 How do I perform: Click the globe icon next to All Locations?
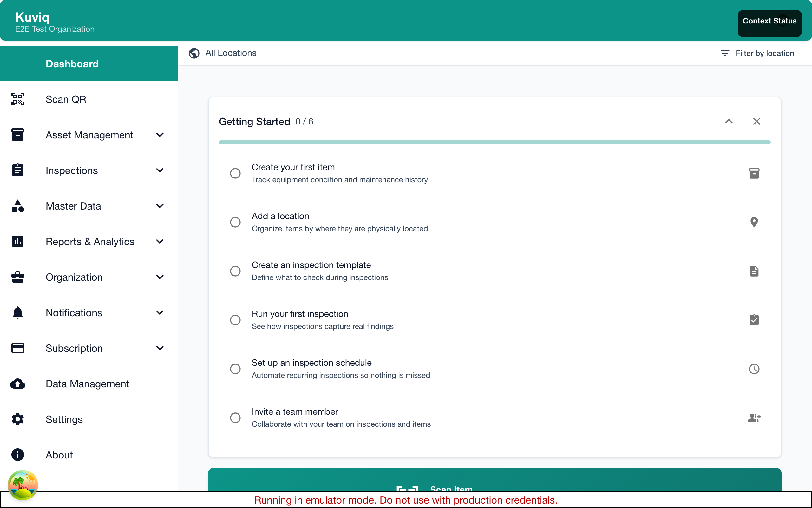[194, 53]
